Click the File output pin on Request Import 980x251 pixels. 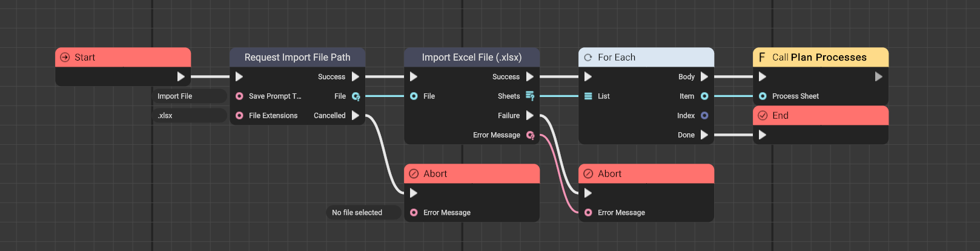coord(356,96)
